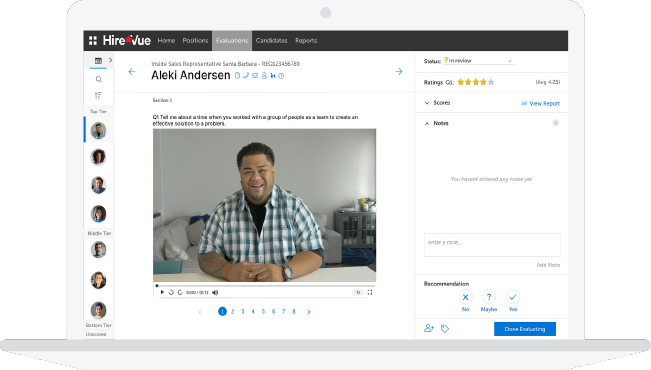Click the video progress bar
The height and width of the screenshot is (370, 651).
(265, 286)
